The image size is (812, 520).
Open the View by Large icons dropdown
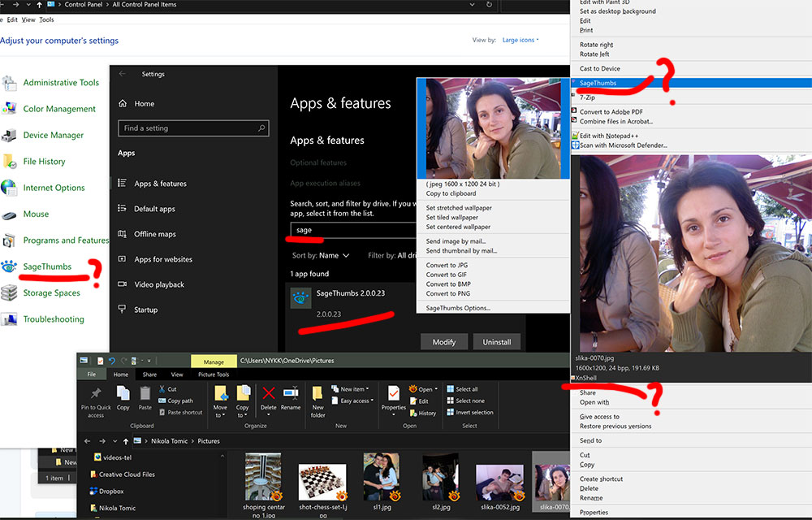(x=520, y=40)
